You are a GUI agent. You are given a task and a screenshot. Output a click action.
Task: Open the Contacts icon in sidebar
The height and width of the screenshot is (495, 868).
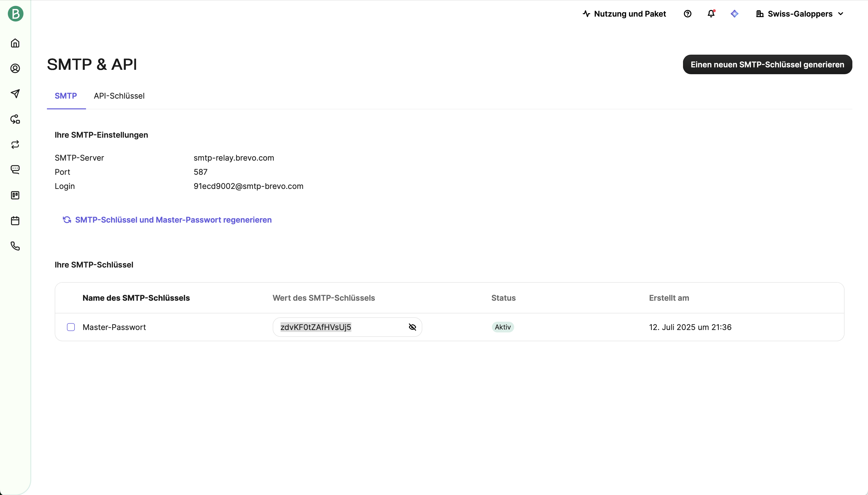[15, 68]
